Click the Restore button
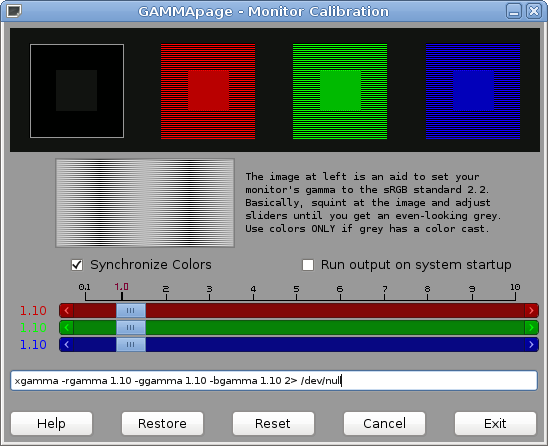Image resolution: width=548 pixels, height=446 pixels. [163, 424]
